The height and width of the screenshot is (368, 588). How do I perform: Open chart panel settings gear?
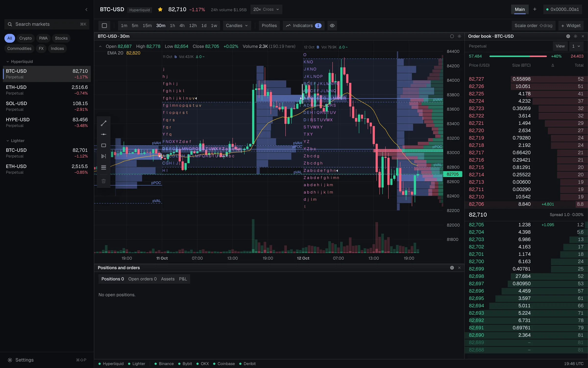coord(459,36)
